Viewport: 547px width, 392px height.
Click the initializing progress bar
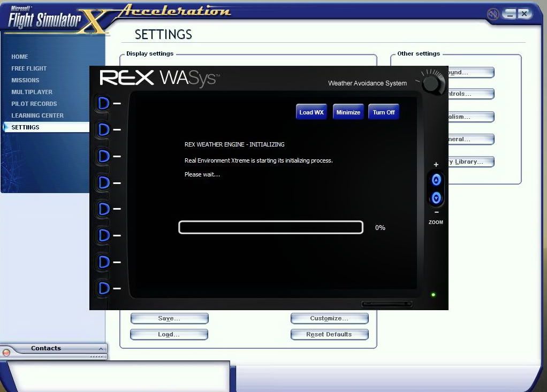pyautogui.click(x=271, y=228)
